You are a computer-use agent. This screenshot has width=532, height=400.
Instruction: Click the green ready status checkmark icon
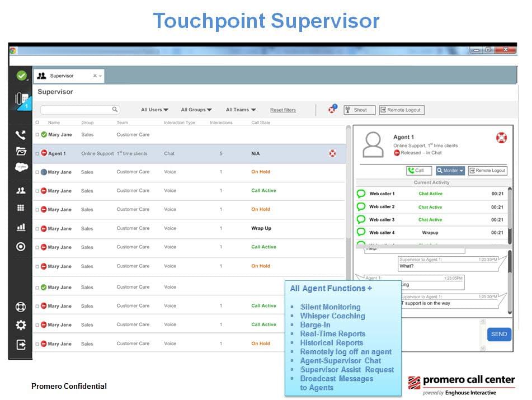21,76
